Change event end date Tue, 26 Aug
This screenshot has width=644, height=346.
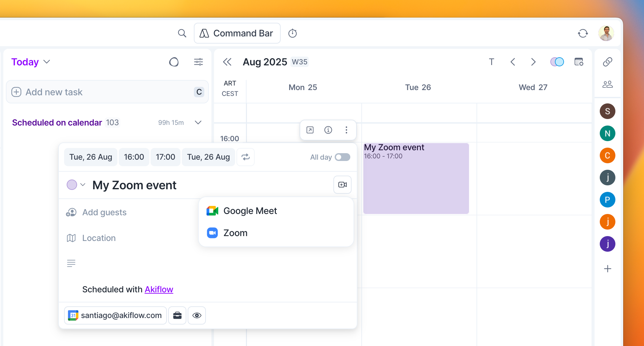(x=208, y=157)
